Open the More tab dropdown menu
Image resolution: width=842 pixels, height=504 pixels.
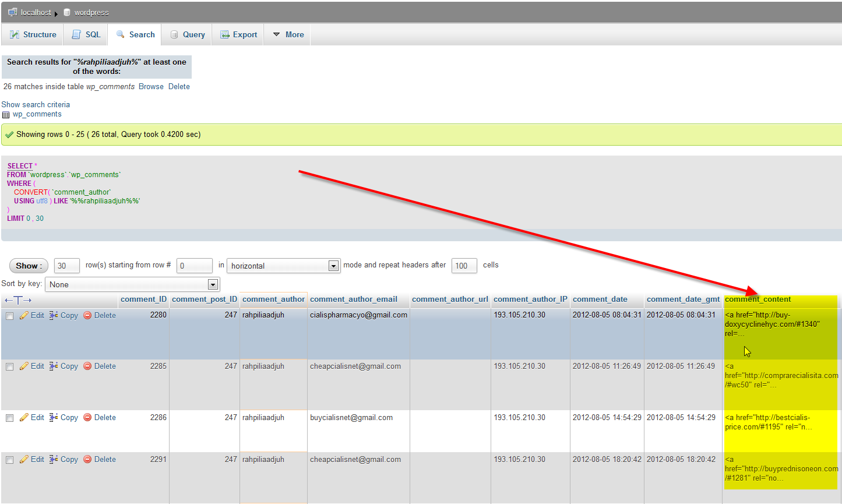click(288, 34)
